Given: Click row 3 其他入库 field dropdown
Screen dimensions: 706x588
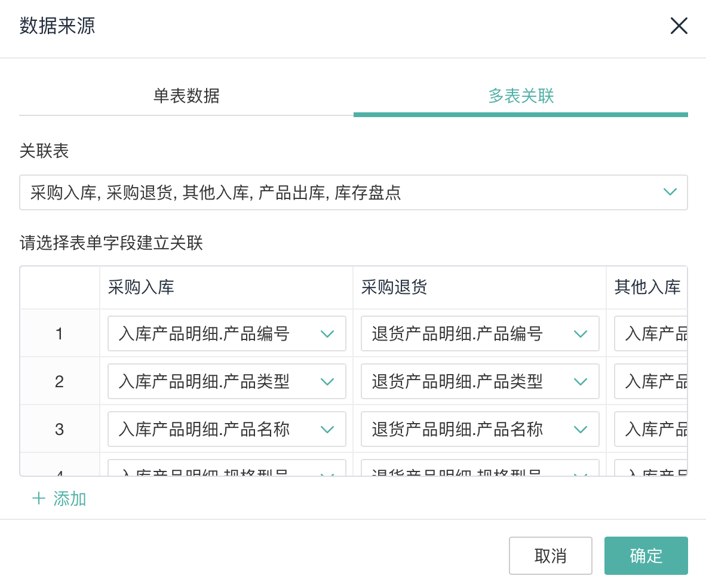Looking at the screenshot, I should (x=652, y=429).
